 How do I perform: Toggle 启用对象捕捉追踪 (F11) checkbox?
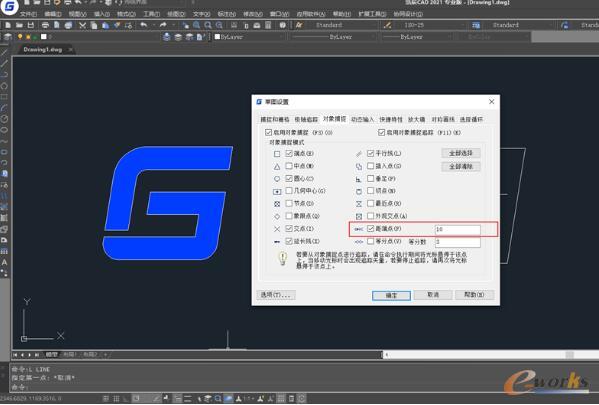pos(381,133)
